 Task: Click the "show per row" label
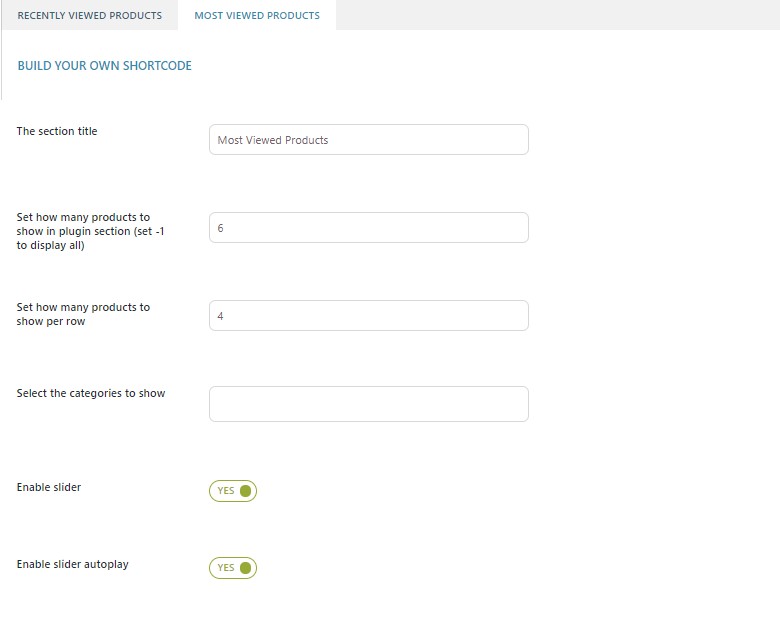(51, 321)
